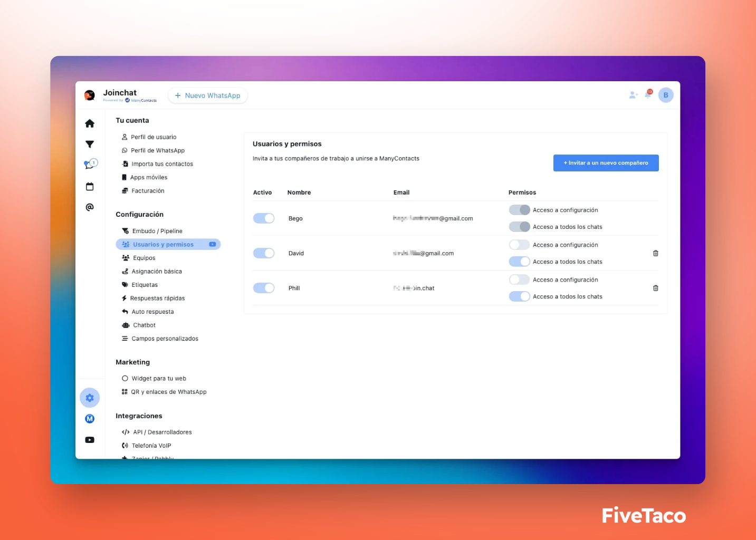Click Nuevo WhatsApp button

tap(208, 95)
